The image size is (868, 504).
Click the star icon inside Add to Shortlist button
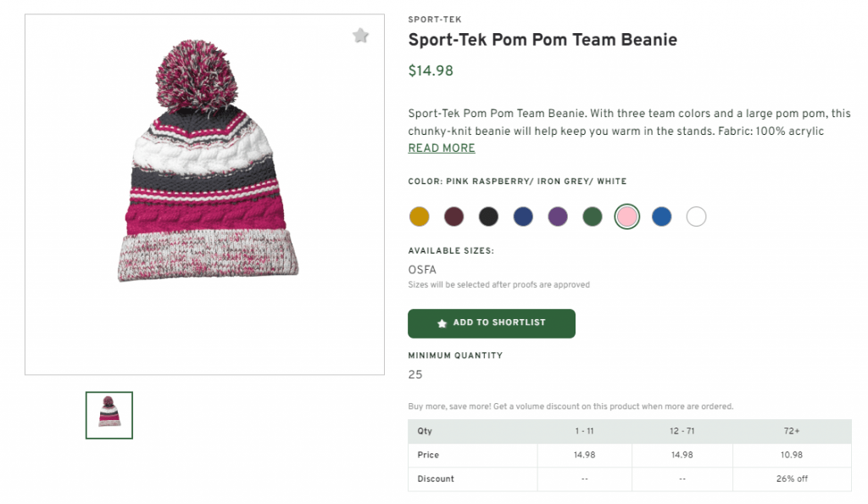442,323
